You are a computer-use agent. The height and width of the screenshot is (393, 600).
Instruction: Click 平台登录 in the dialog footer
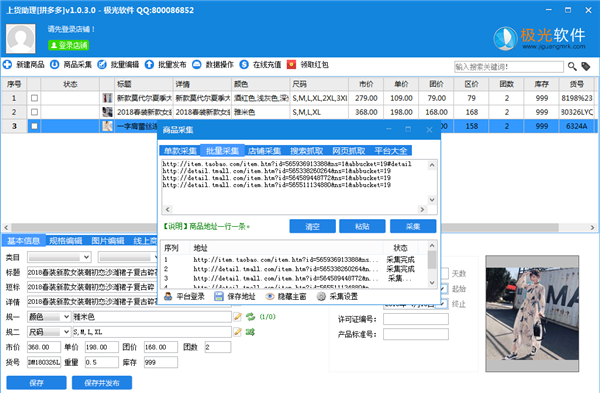tap(184, 297)
